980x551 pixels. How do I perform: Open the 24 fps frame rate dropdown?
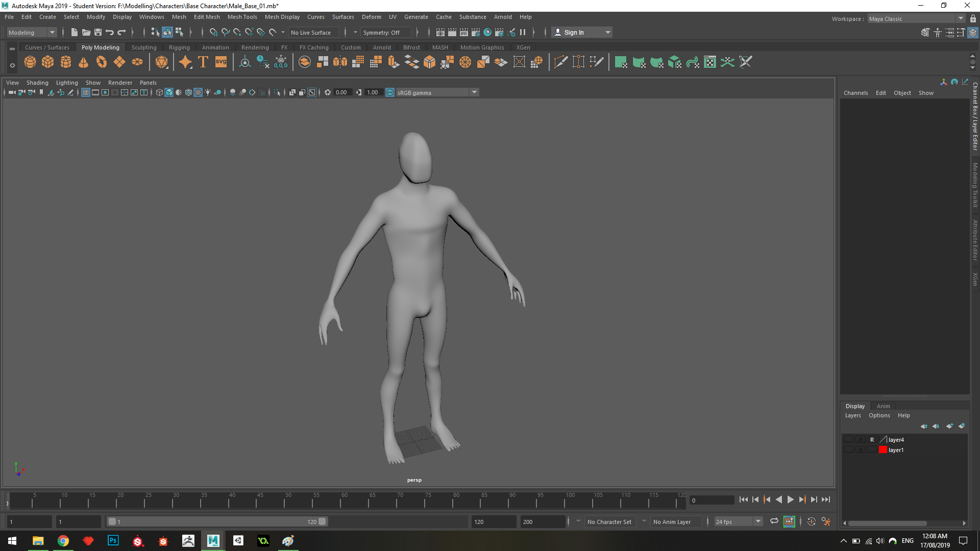[758, 521]
